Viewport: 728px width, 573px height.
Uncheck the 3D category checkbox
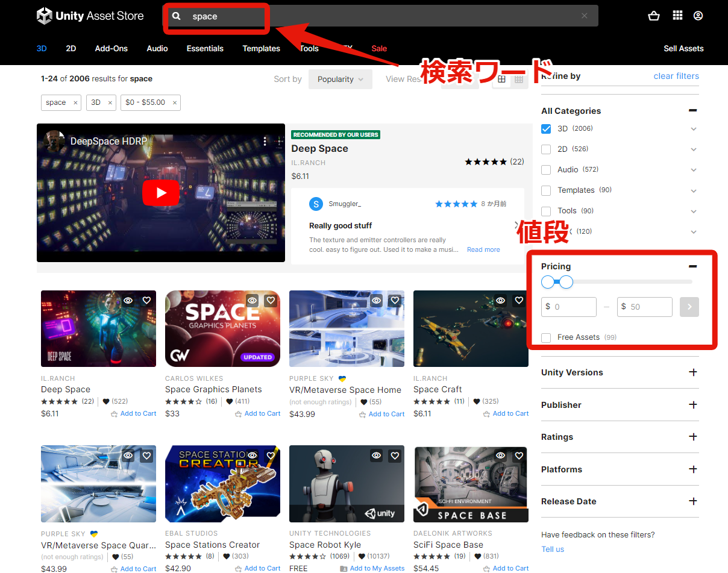click(546, 128)
